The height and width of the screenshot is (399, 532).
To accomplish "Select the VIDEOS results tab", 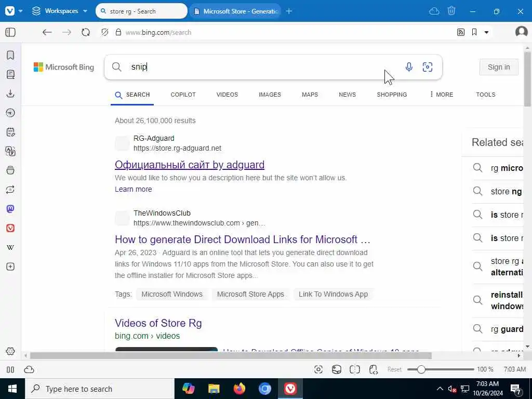I will tap(228, 95).
